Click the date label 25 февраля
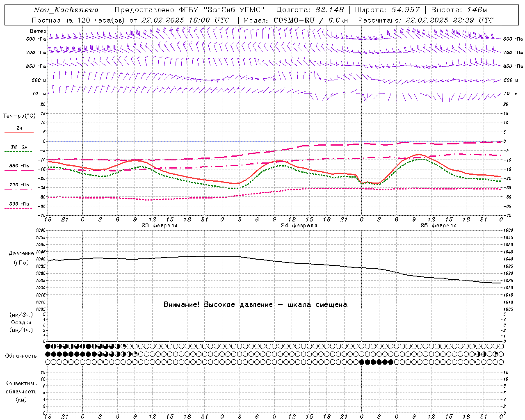Viewport: 525px width, 420px height. click(438, 226)
